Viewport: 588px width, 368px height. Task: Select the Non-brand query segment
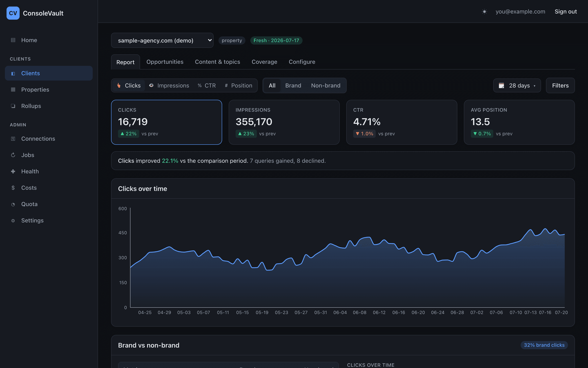[326, 85]
